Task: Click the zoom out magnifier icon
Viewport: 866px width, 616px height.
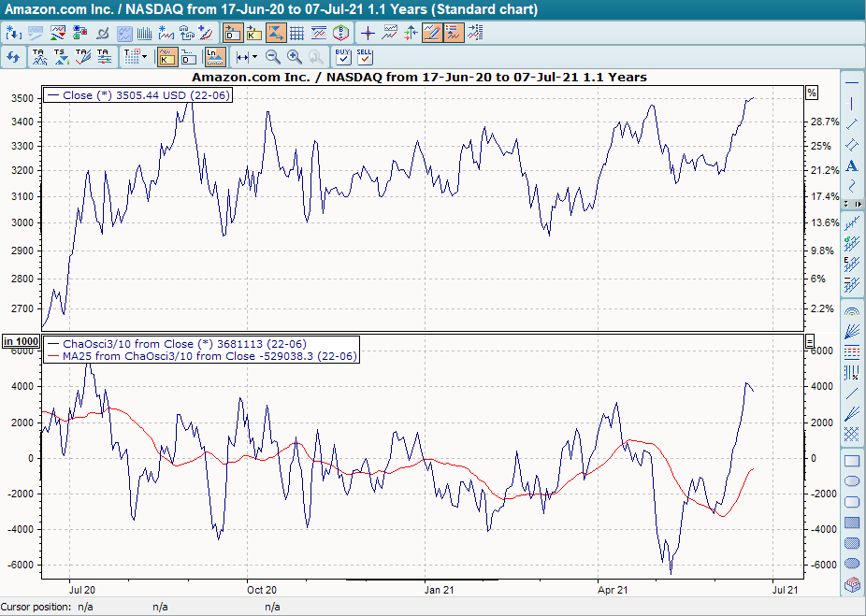Action: tap(273, 57)
